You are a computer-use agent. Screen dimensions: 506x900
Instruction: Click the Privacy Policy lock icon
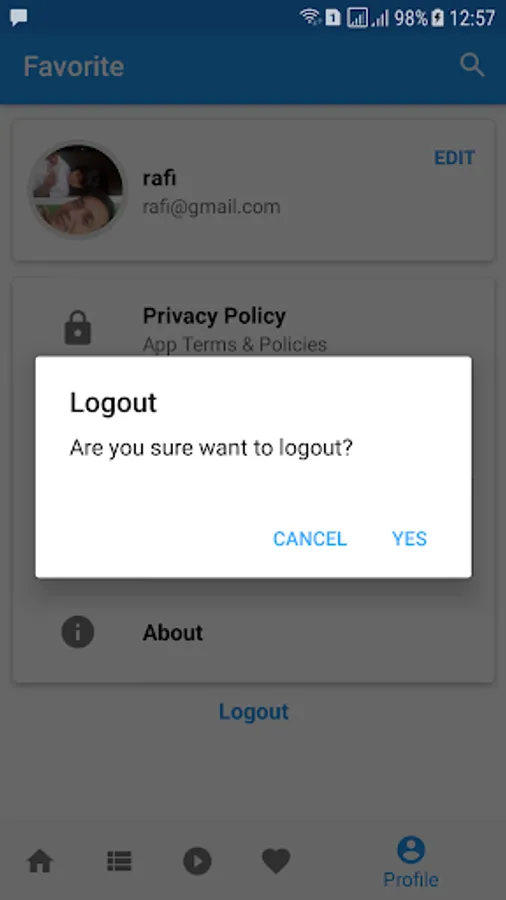(x=78, y=328)
